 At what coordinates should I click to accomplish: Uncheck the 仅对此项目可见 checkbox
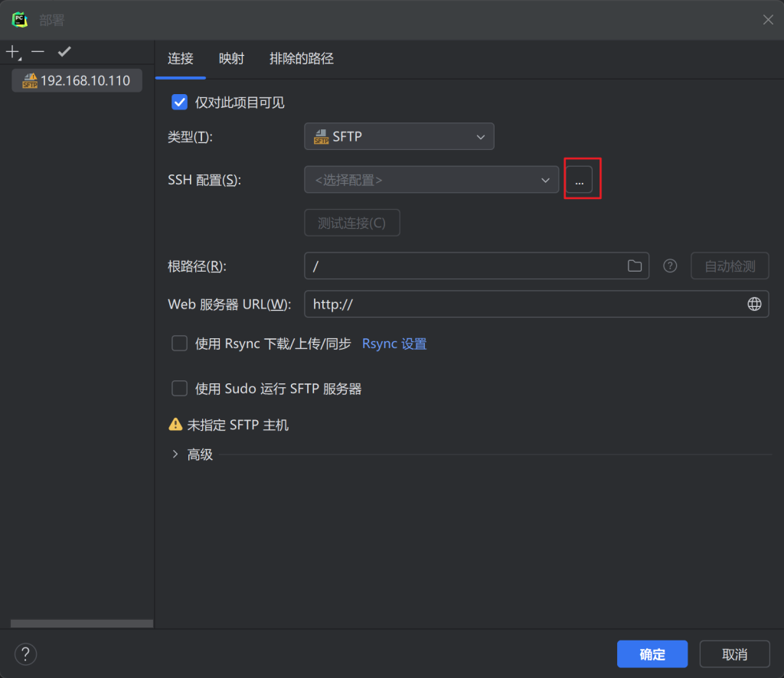180,103
